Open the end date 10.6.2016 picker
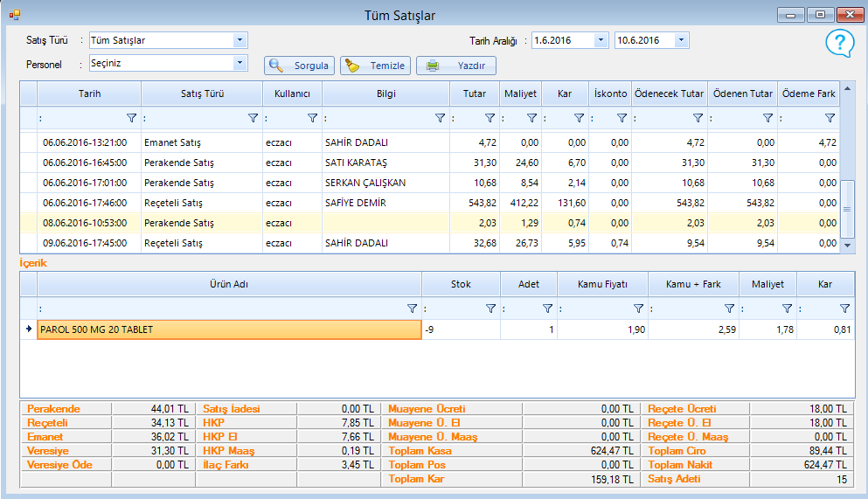 [681, 40]
